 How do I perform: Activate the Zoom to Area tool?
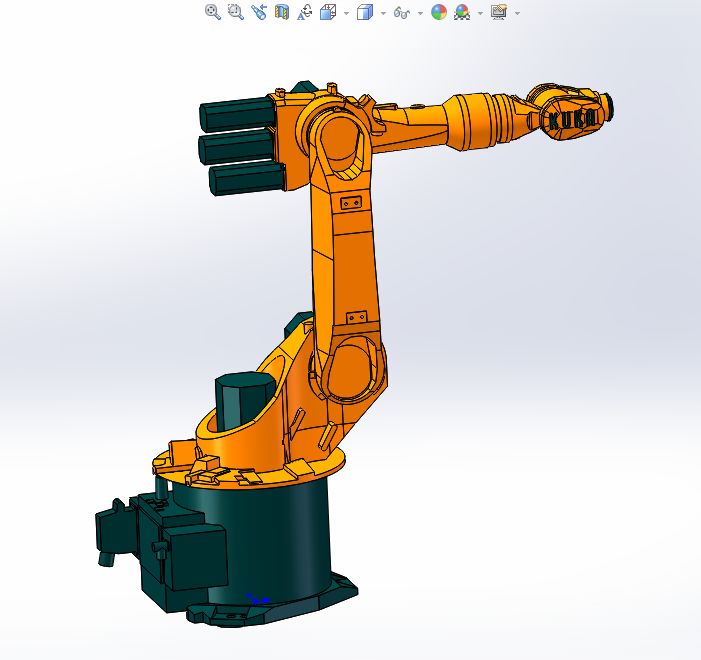tap(236, 12)
